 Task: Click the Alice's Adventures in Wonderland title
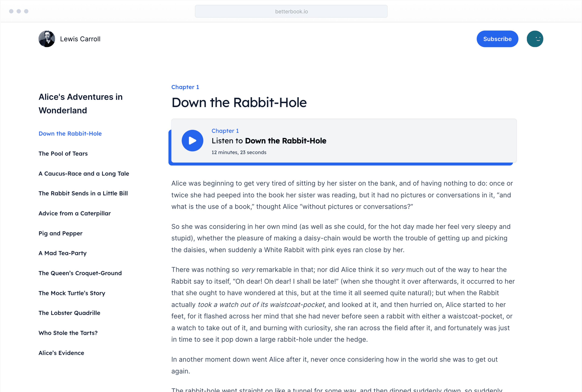pos(80,104)
